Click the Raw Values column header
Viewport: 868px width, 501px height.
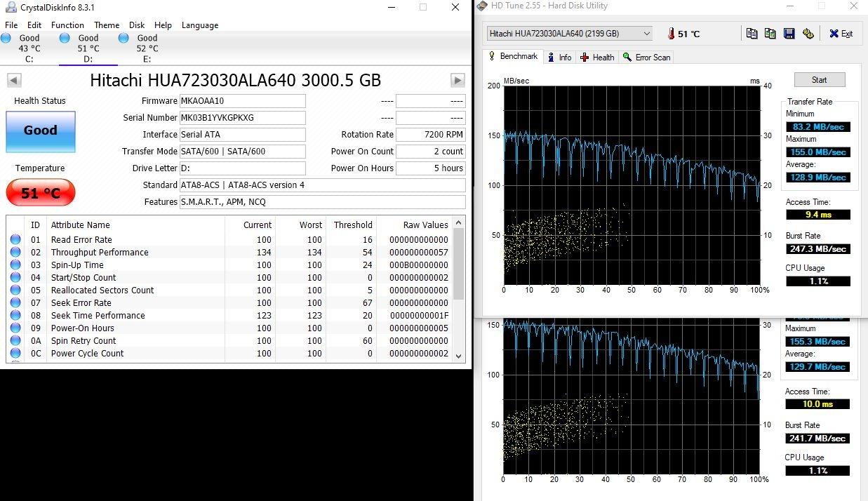(x=415, y=225)
